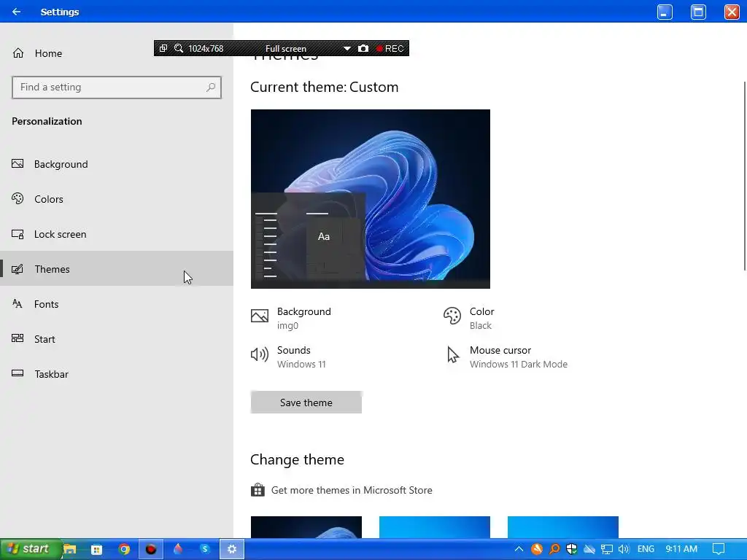Click the orange antivirus tray icon
This screenshot has height=560, width=747.
[537, 549]
